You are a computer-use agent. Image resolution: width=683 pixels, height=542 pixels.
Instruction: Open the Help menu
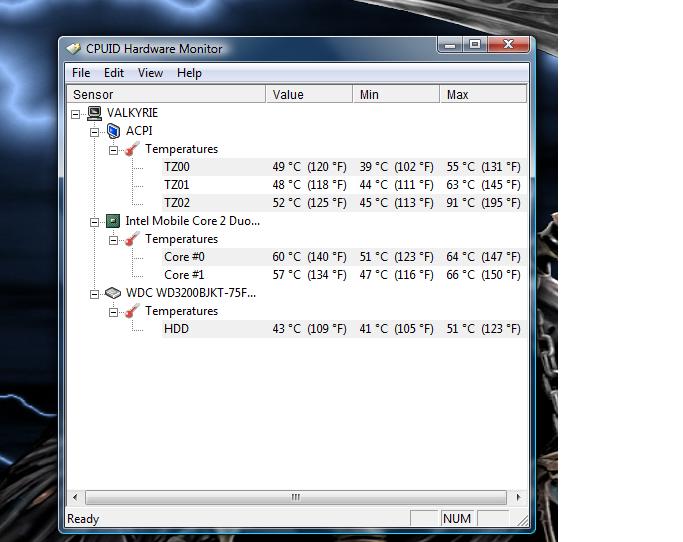tap(189, 73)
